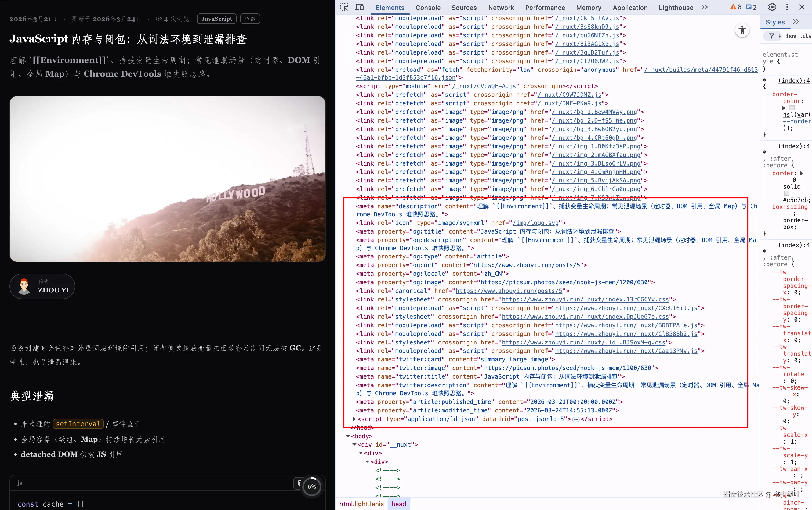Viewport: 812px width, 510px height.
Task: Activate the inspect element picker icon
Action: click(x=344, y=7)
